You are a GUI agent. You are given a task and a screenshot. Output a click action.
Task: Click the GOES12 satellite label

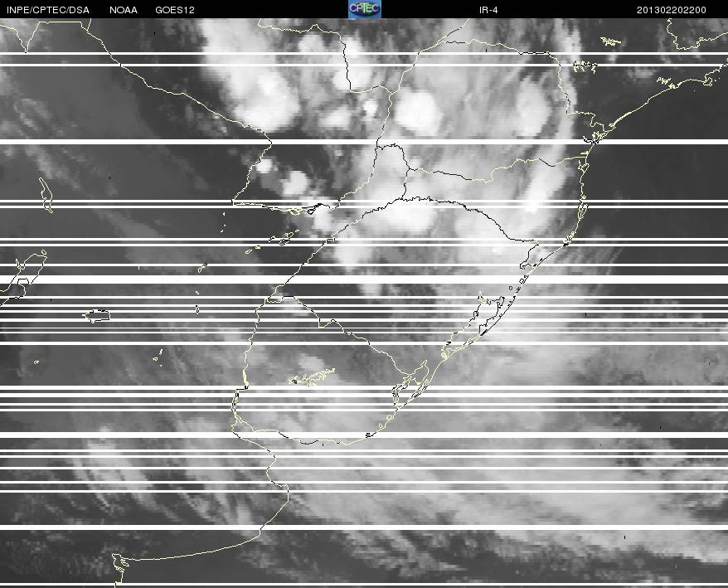[175, 10]
